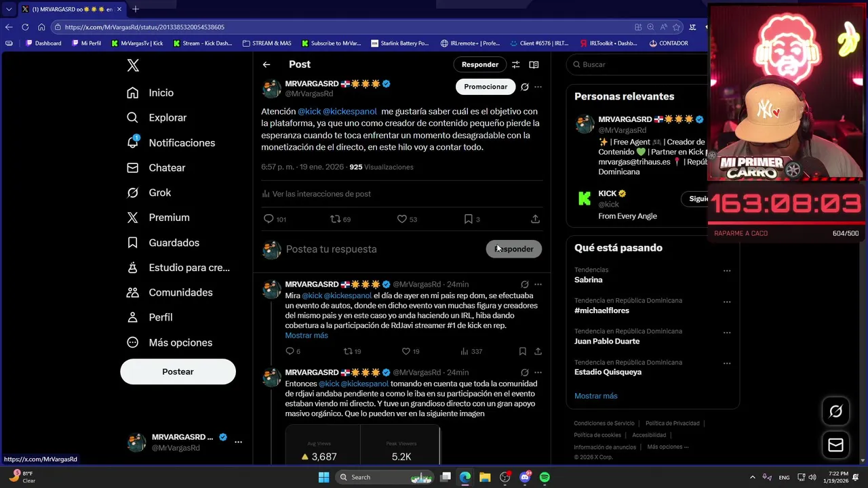Screen dimensions: 868x488
Task: Like the reply with 19 likes
Action: 406,351
